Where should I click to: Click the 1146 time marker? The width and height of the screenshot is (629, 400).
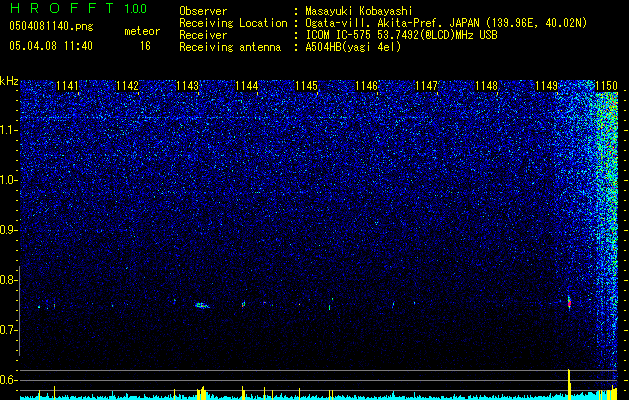367,86
